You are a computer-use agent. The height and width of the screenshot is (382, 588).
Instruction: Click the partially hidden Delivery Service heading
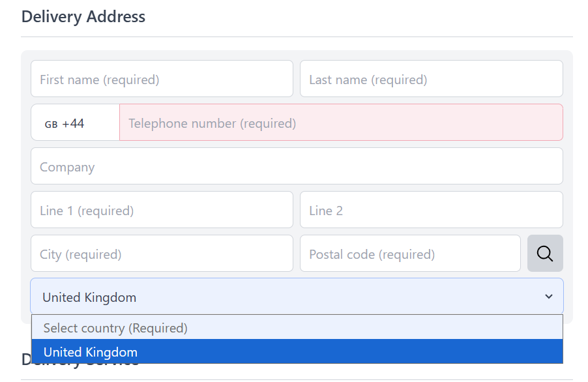(x=26, y=361)
